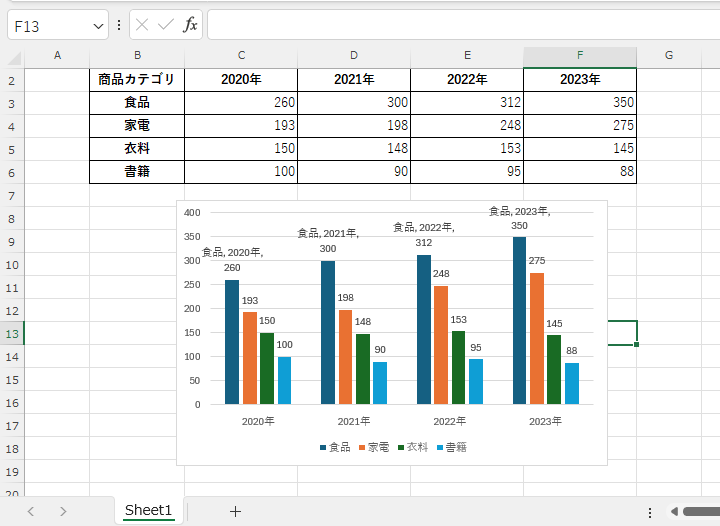Click table cell with value 275
The width and height of the screenshot is (720, 526).
pos(580,126)
